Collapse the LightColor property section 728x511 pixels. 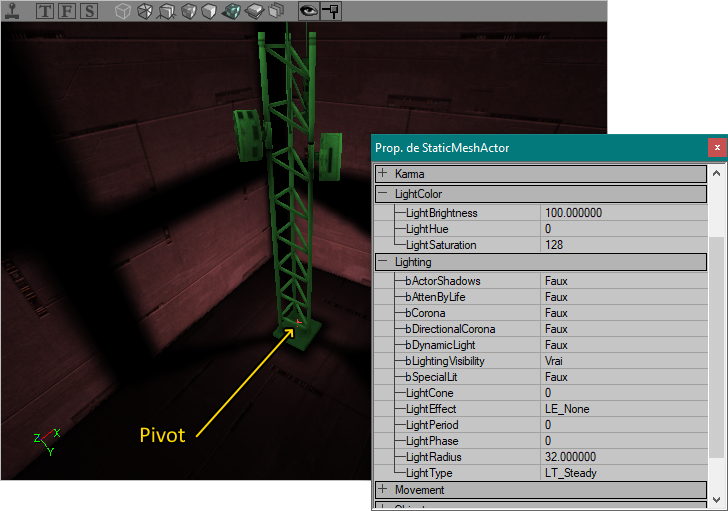tap(383, 194)
